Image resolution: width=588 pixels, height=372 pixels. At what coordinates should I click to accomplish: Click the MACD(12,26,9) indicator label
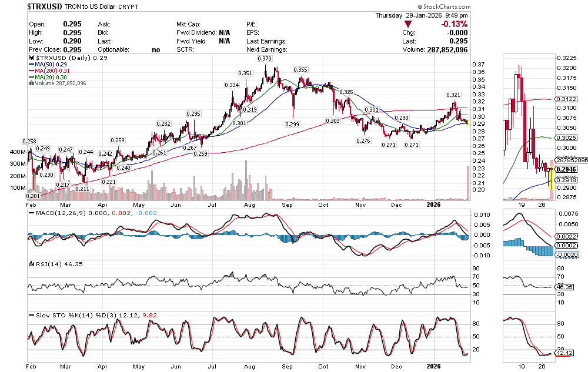pyautogui.click(x=57, y=213)
